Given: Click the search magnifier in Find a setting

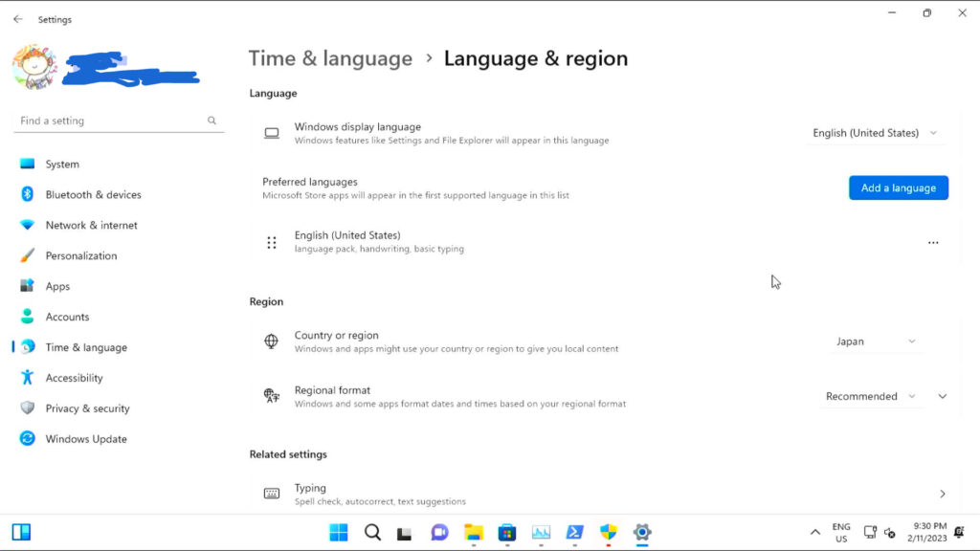Looking at the screenshot, I should pos(212,121).
